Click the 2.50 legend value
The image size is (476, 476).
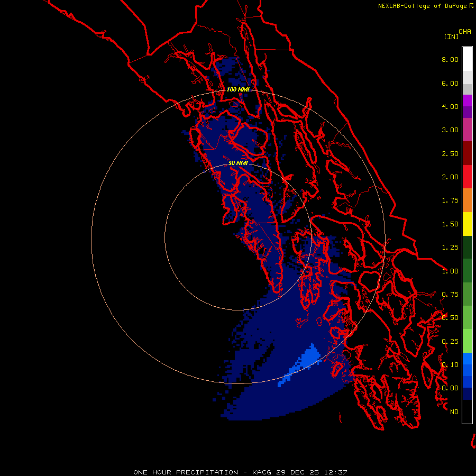(450, 153)
